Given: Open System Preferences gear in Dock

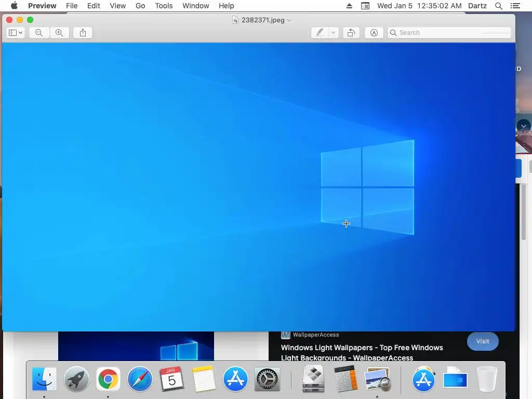Looking at the screenshot, I should pos(268,379).
